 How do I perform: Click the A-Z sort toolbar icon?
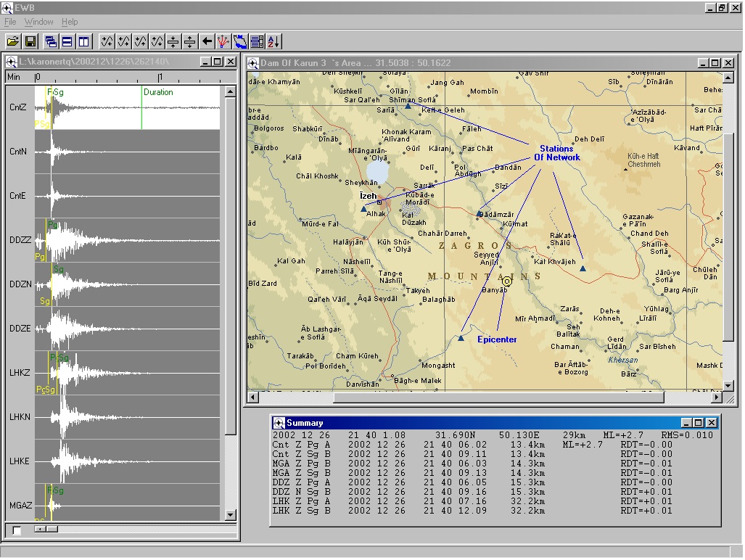point(273,41)
